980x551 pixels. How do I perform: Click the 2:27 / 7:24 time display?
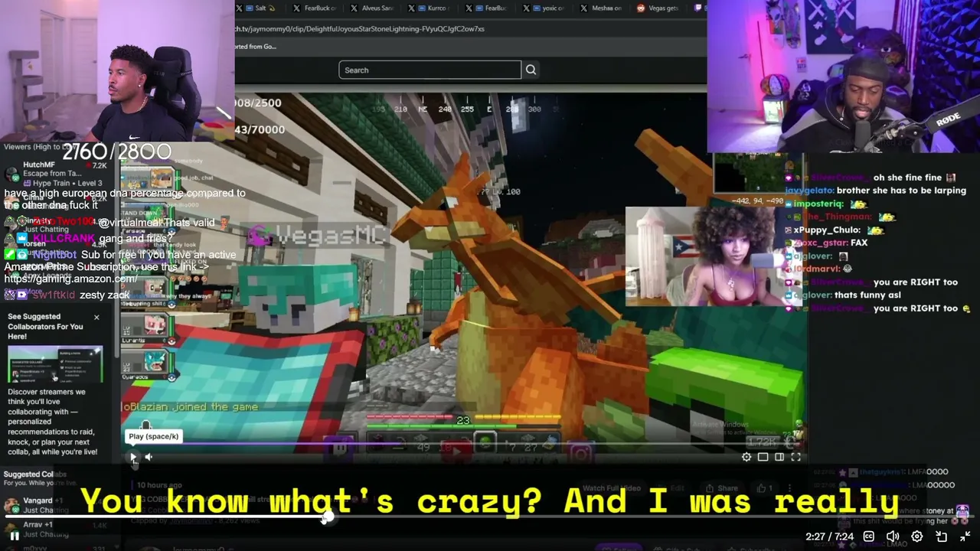coord(829,537)
